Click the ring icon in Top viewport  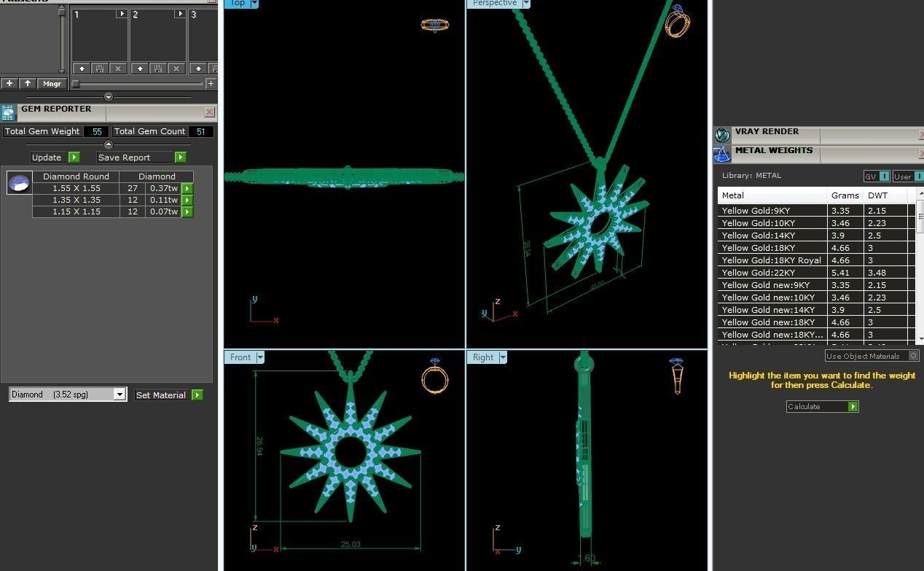click(435, 25)
